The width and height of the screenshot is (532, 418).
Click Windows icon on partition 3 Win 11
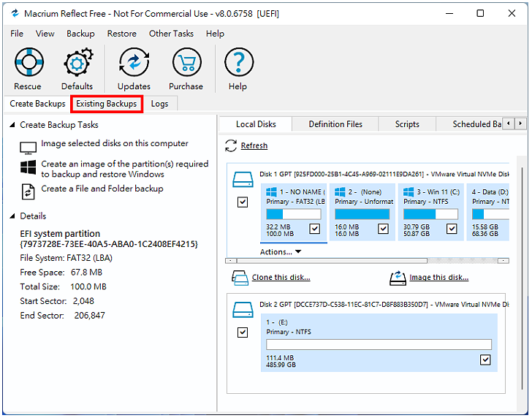(408, 192)
